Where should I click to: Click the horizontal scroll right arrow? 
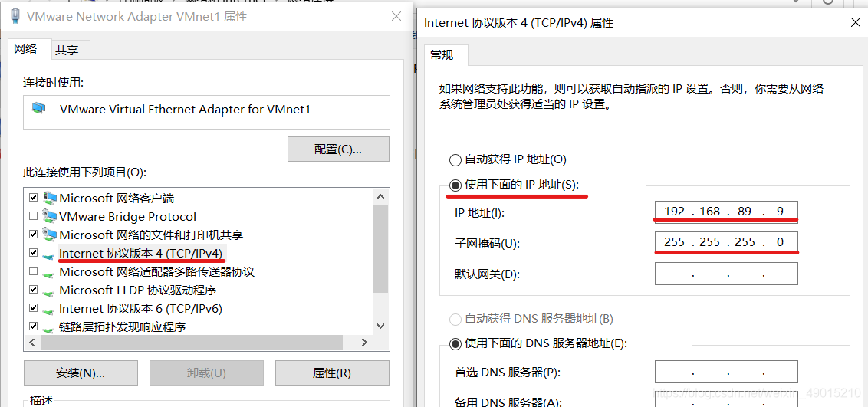click(364, 343)
